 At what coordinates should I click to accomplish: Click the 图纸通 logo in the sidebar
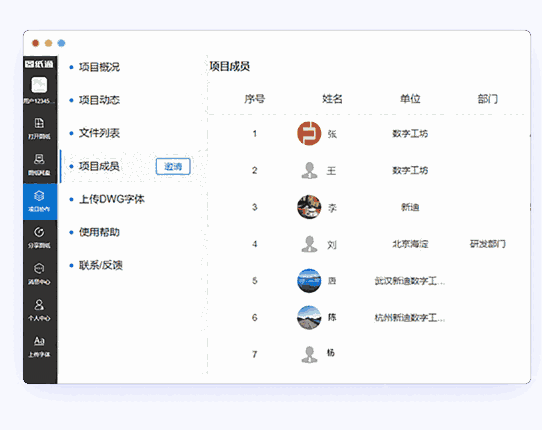click(39, 64)
